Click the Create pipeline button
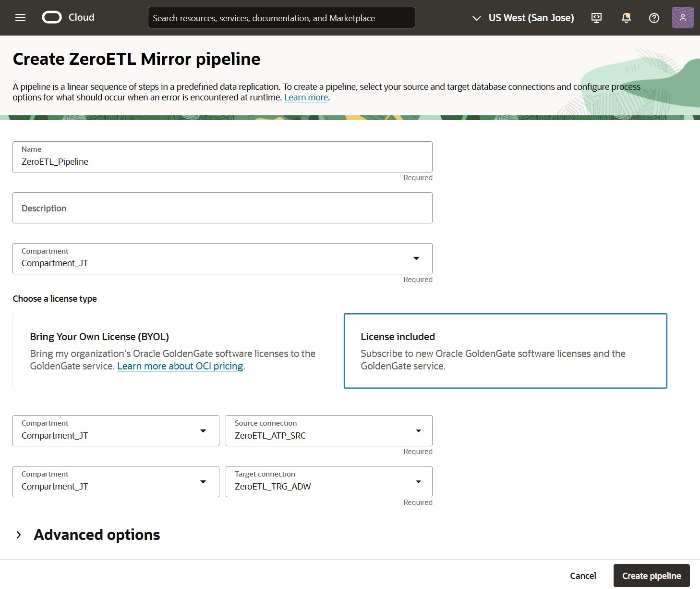The width and height of the screenshot is (700, 589). (651, 575)
